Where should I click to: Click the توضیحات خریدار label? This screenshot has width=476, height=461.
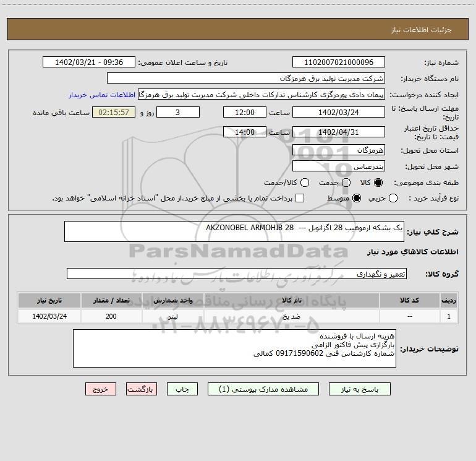click(x=429, y=349)
